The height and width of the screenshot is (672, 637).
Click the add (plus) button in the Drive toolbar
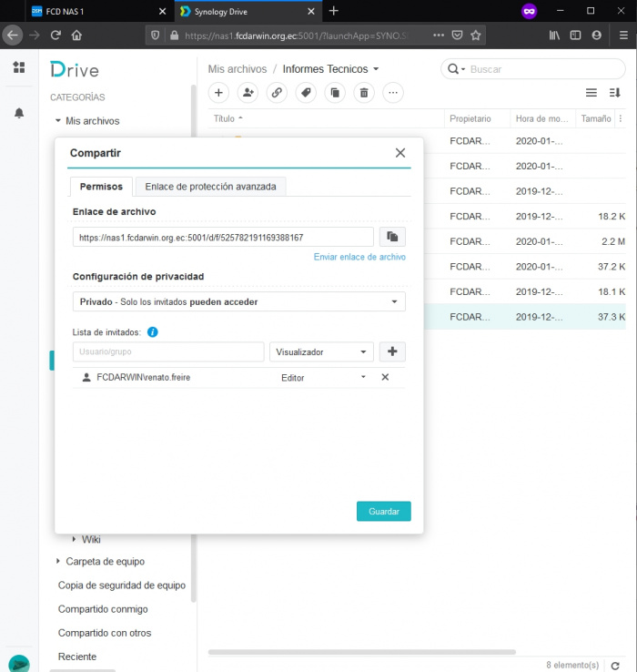[218, 93]
